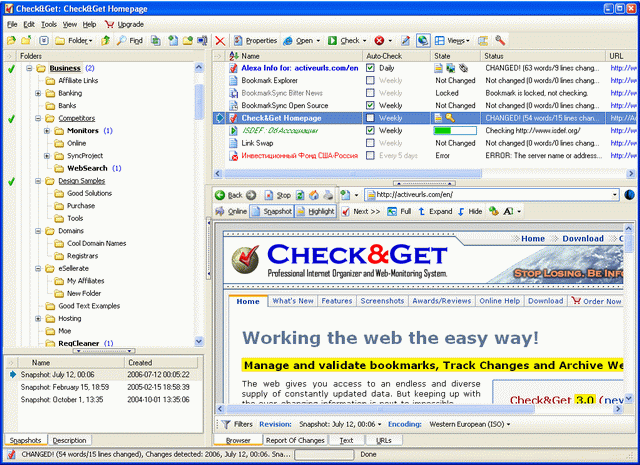
Task: Open the Tools menu
Action: coord(48,23)
